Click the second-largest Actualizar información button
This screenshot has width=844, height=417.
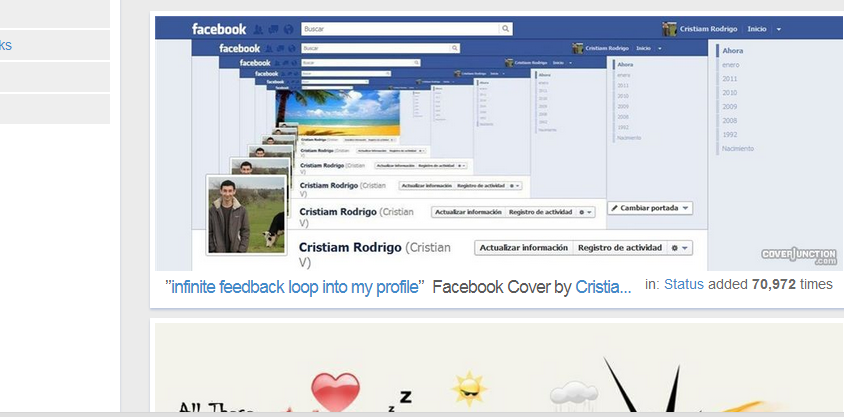[468, 212]
